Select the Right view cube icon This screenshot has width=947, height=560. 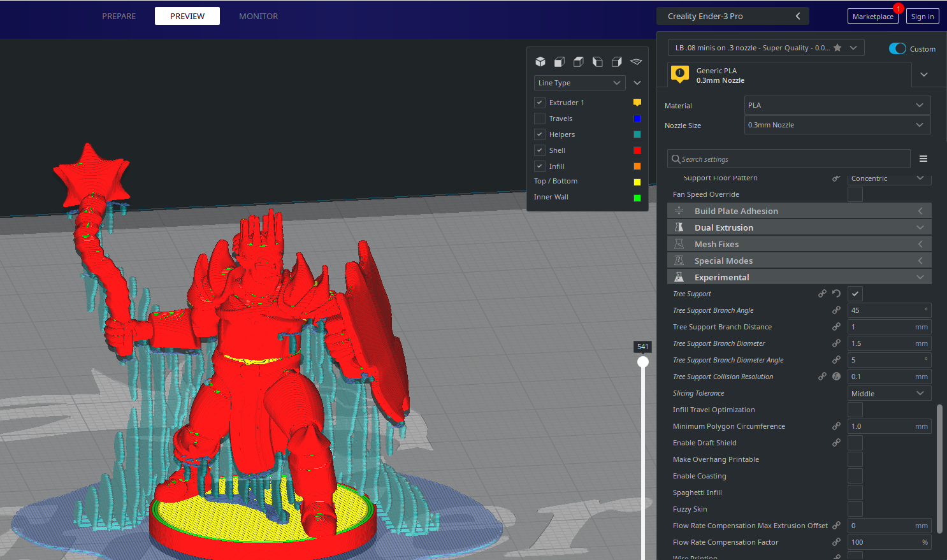(x=617, y=62)
